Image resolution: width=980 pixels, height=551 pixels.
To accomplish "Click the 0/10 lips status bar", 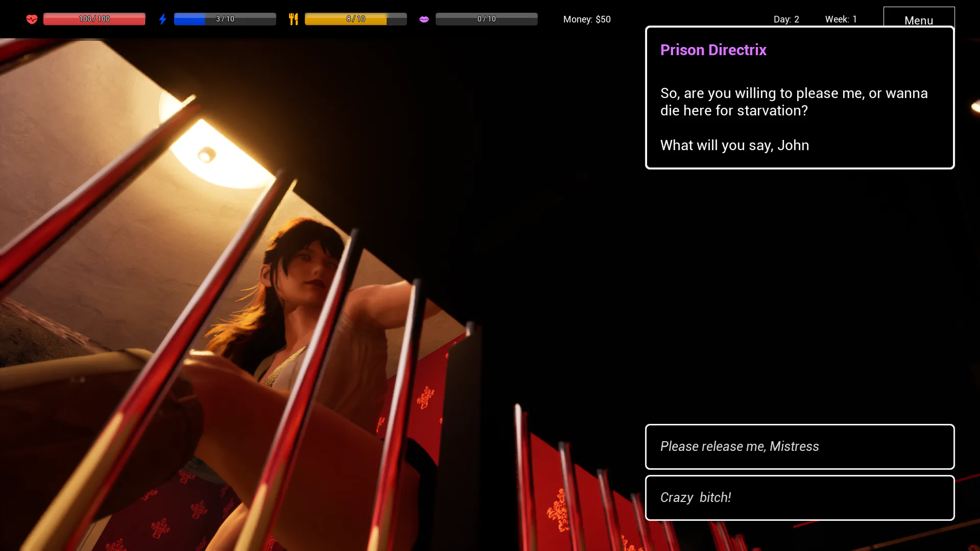I will (487, 19).
